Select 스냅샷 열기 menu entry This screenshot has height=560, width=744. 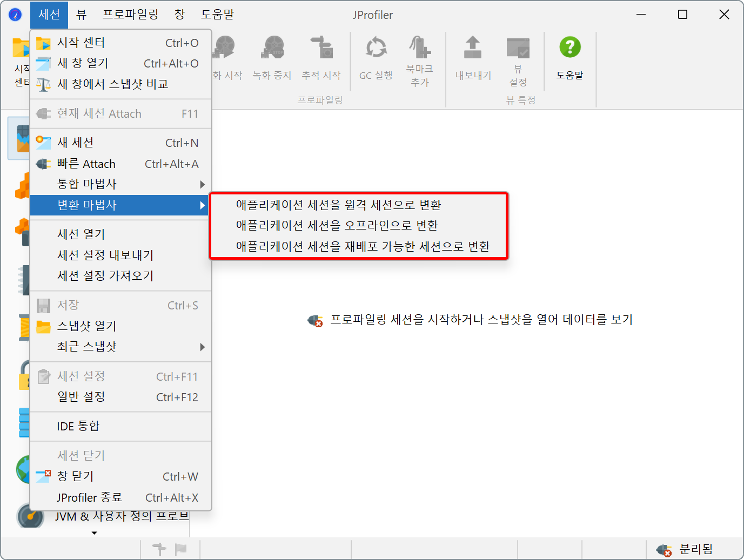[120, 326]
